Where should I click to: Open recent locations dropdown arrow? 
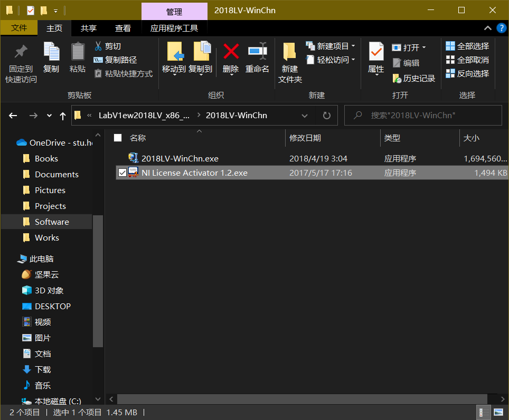click(x=49, y=116)
